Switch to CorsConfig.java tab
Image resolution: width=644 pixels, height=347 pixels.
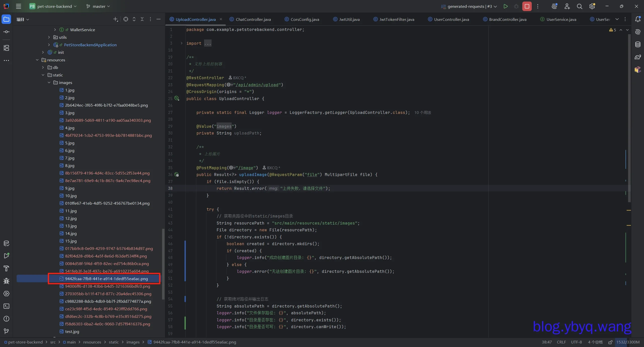tap(302, 19)
